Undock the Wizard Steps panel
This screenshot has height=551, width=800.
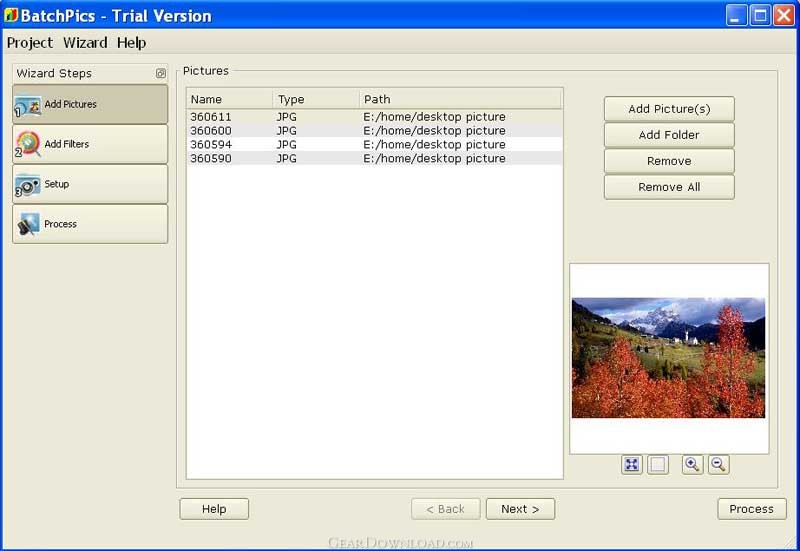click(161, 73)
